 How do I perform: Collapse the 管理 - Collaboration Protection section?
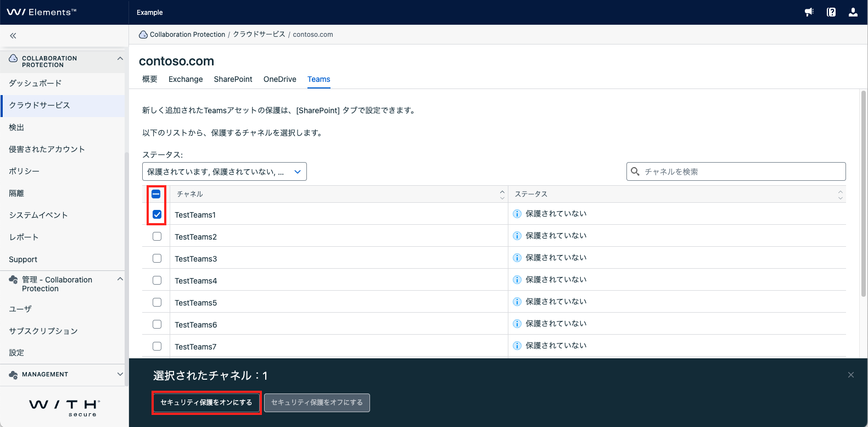120,279
